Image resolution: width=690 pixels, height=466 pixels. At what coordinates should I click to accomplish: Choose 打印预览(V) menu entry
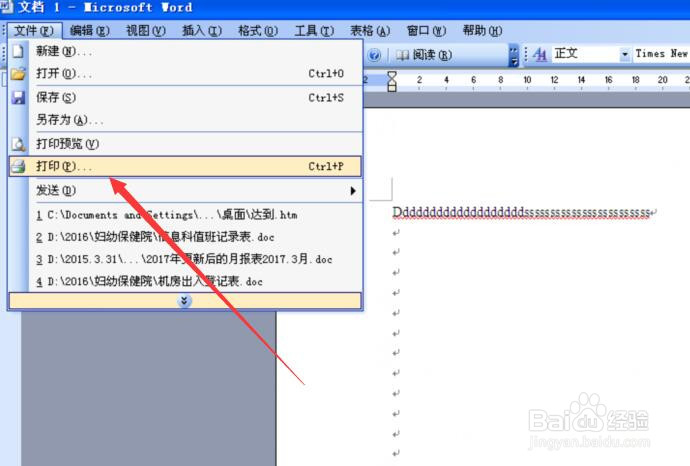185,143
